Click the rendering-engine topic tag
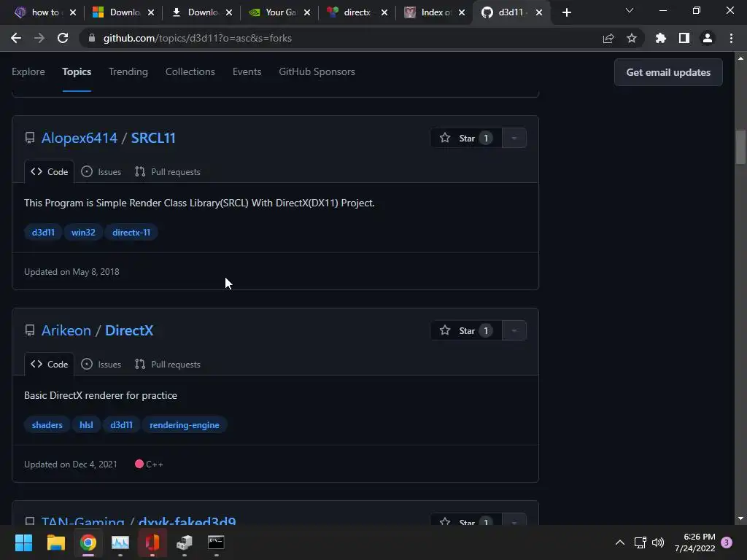 [x=185, y=425]
